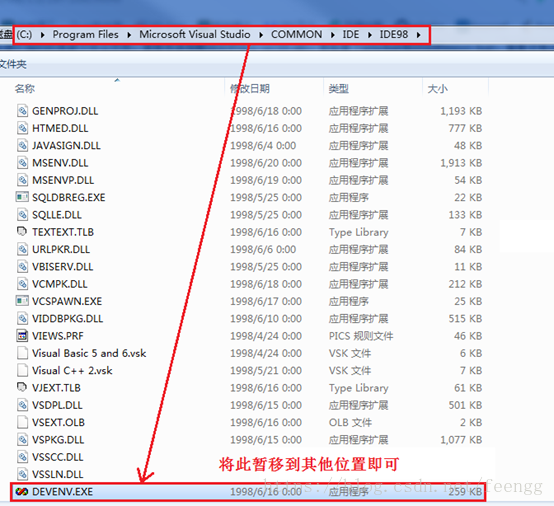The width and height of the screenshot is (554, 506).
Task: Click the VSSLN.DLL file icon
Action: pos(22,475)
